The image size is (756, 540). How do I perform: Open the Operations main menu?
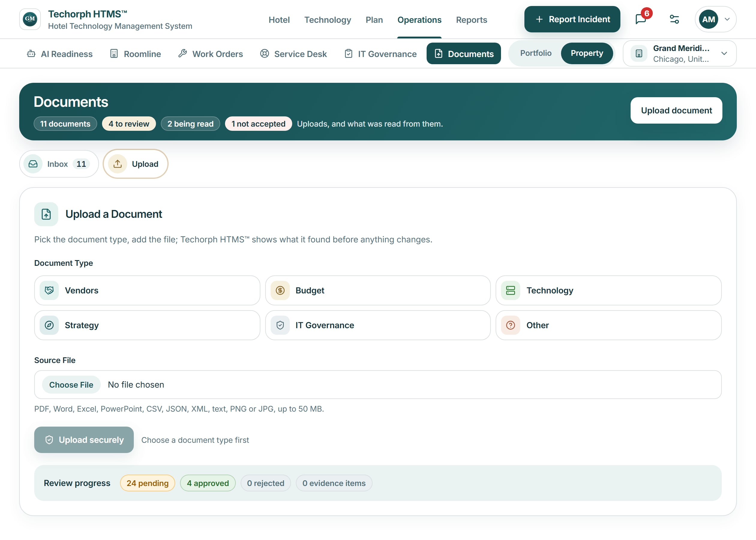[x=419, y=19]
